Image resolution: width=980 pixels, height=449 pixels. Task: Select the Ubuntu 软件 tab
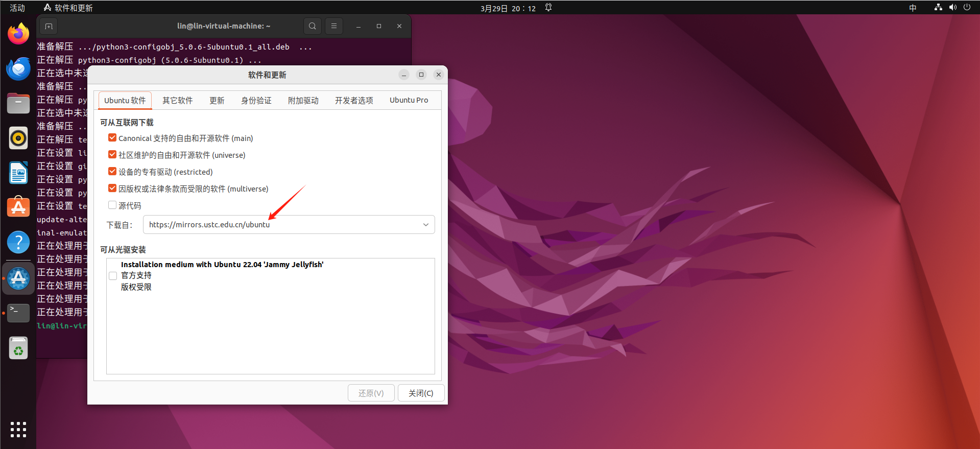point(125,101)
